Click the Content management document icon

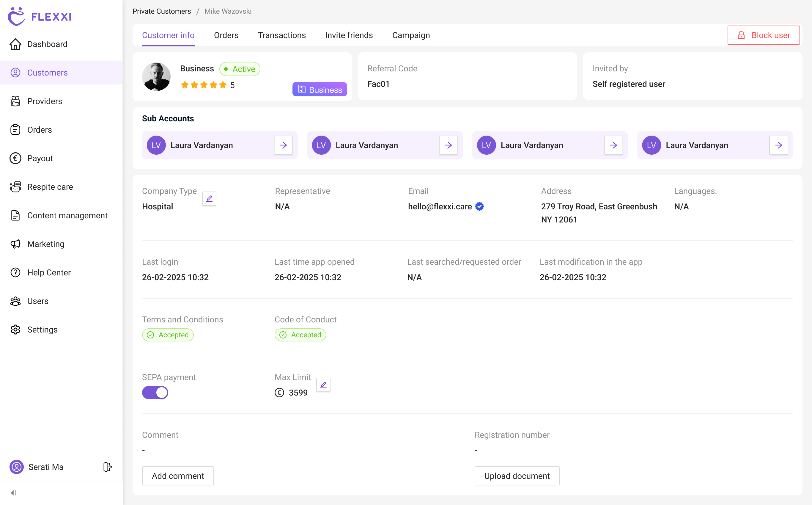point(15,215)
